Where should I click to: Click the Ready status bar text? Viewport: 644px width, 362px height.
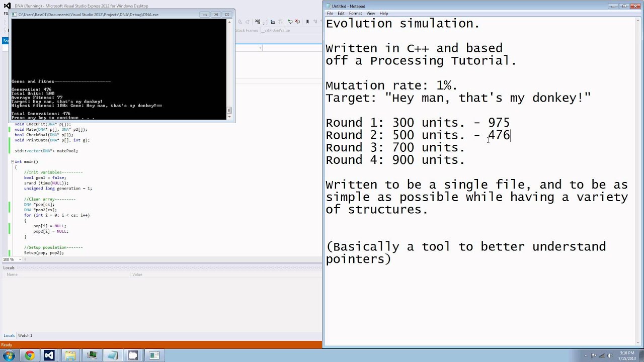pos(7,344)
